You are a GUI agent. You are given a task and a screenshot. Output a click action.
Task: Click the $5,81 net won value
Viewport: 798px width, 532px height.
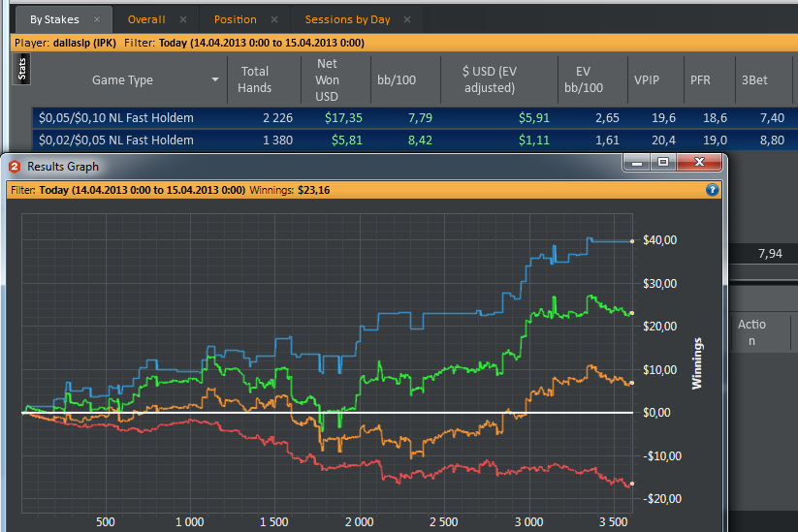pyautogui.click(x=347, y=141)
